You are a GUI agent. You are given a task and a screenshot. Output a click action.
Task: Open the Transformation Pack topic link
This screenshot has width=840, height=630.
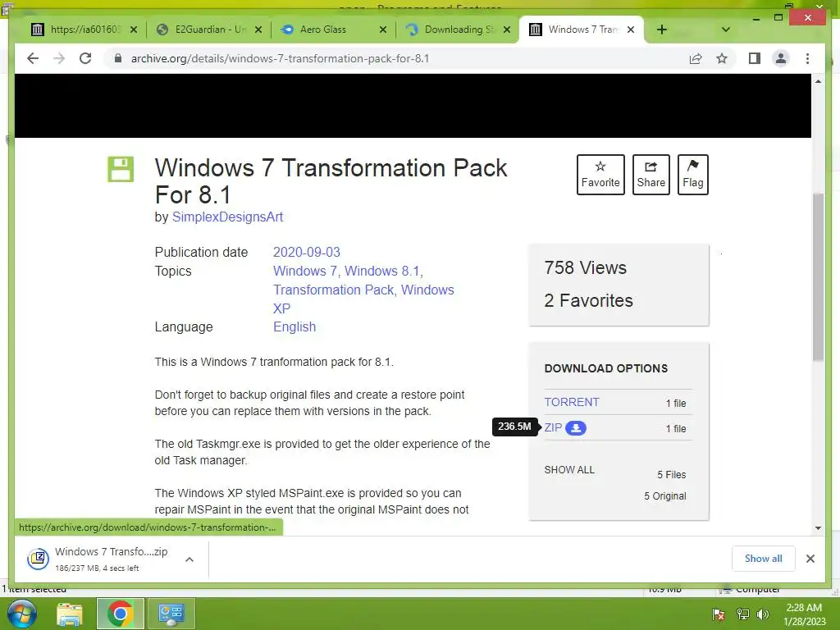[333, 290]
